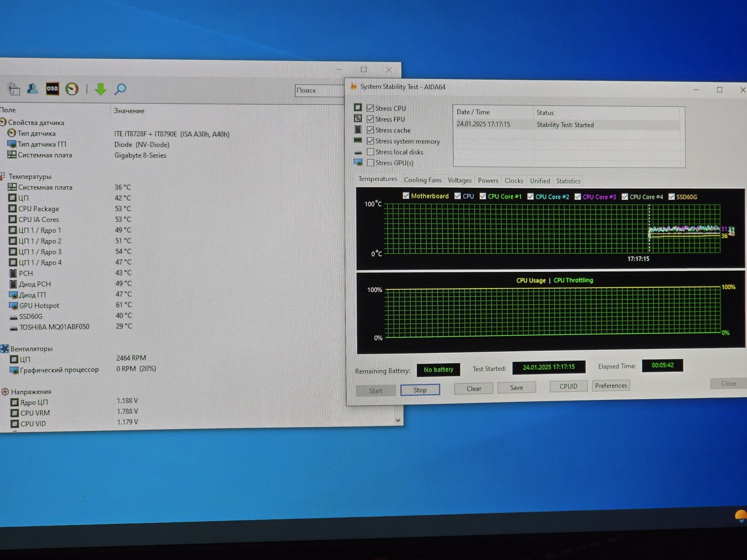The width and height of the screenshot is (747, 560).
Task: Click the voltage icon next to Напряжения
Action: click(x=5, y=392)
